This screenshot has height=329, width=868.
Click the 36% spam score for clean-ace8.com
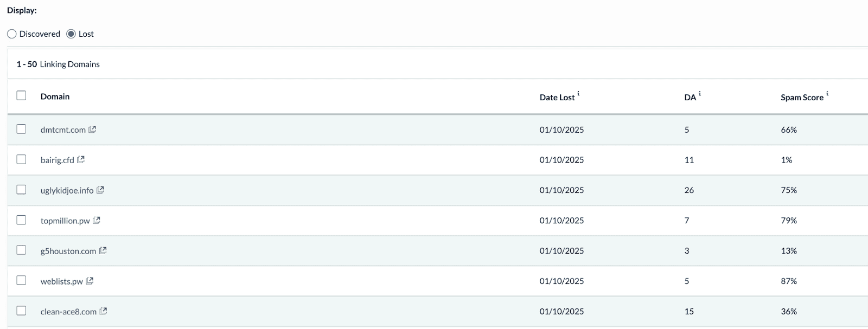coord(789,312)
